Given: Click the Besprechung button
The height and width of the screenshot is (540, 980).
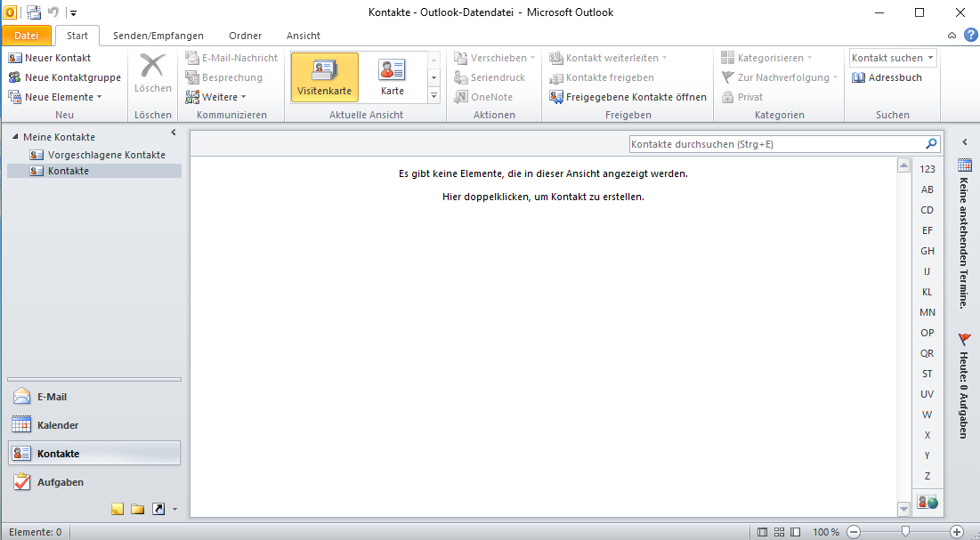Looking at the screenshot, I should click(x=224, y=77).
